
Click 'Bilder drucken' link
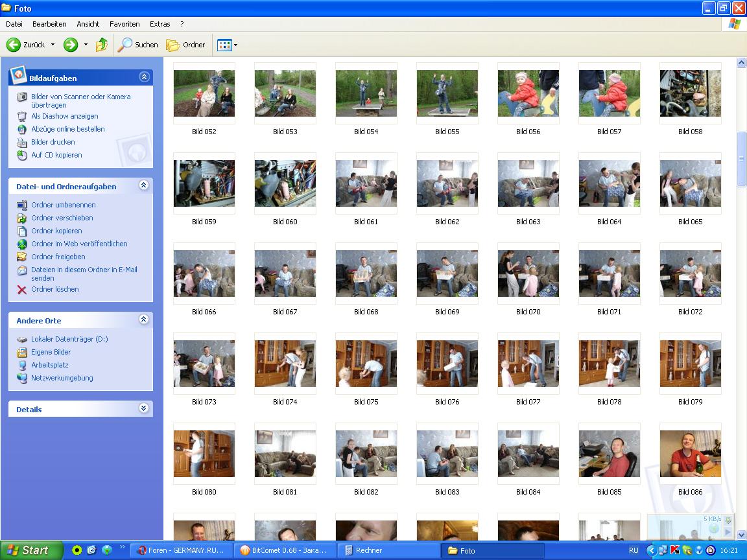click(53, 142)
